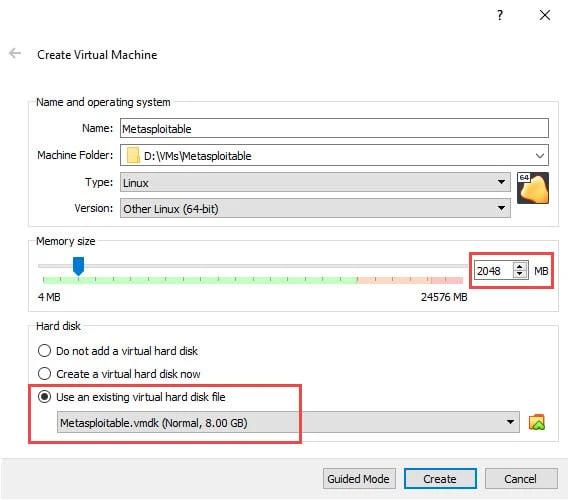Click the Create Virtual Machine title
569x500 pixels.
coord(97,55)
